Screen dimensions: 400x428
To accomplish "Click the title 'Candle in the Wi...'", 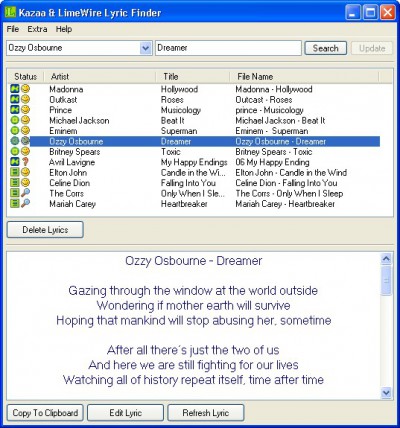I will click(193, 172).
